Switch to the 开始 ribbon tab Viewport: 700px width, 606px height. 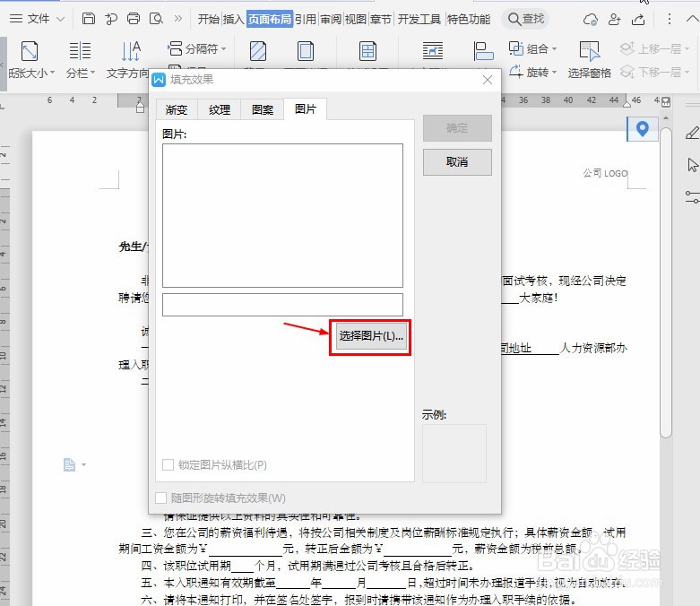coord(209,19)
